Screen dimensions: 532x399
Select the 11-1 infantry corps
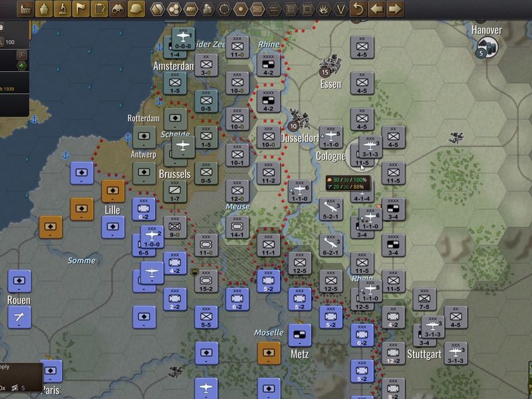point(269,245)
